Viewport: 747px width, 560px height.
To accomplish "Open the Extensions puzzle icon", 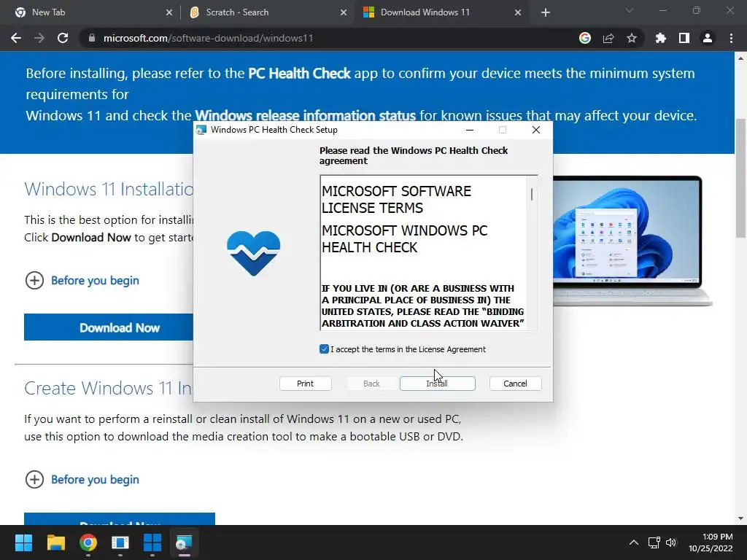I will (x=661, y=38).
